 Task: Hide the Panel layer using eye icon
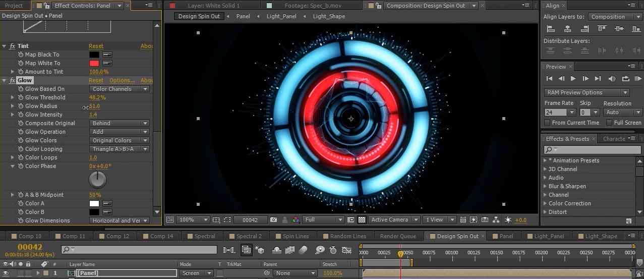(6, 273)
